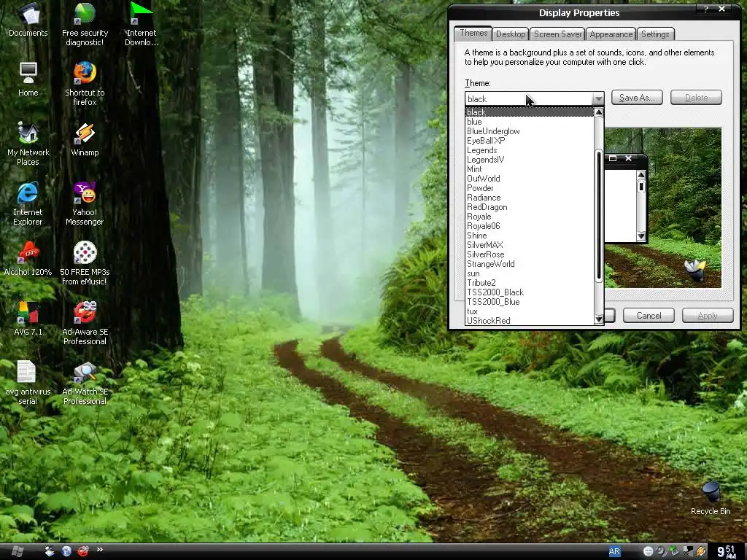The width and height of the screenshot is (747, 560).
Task: Pick the SilverMAX theme
Action: 530,245
